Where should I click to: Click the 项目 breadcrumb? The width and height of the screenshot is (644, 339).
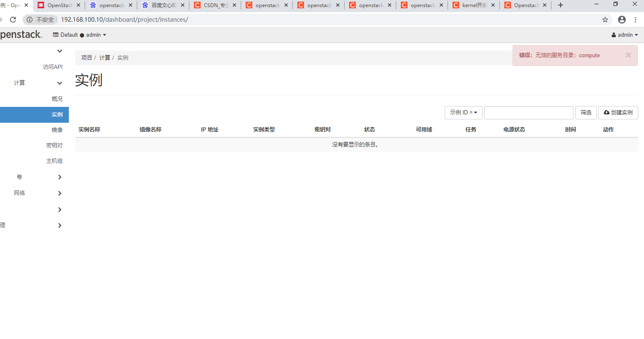pyautogui.click(x=86, y=58)
